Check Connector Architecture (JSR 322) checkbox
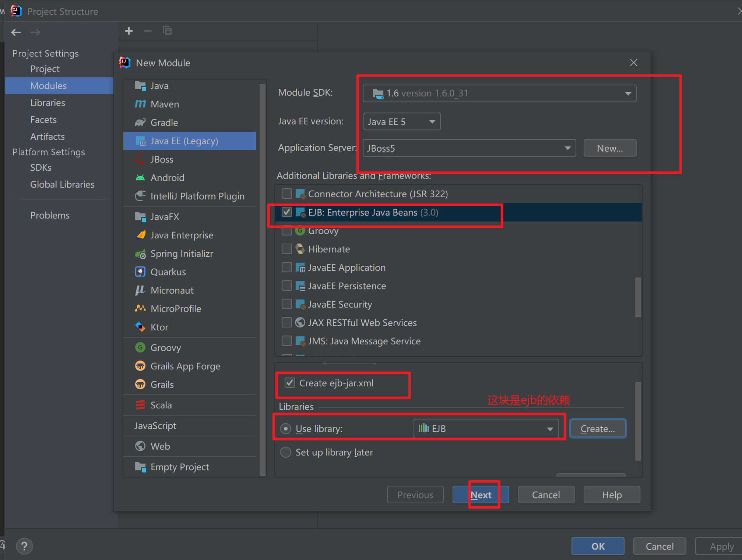This screenshot has width=742, height=560. coord(286,194)
